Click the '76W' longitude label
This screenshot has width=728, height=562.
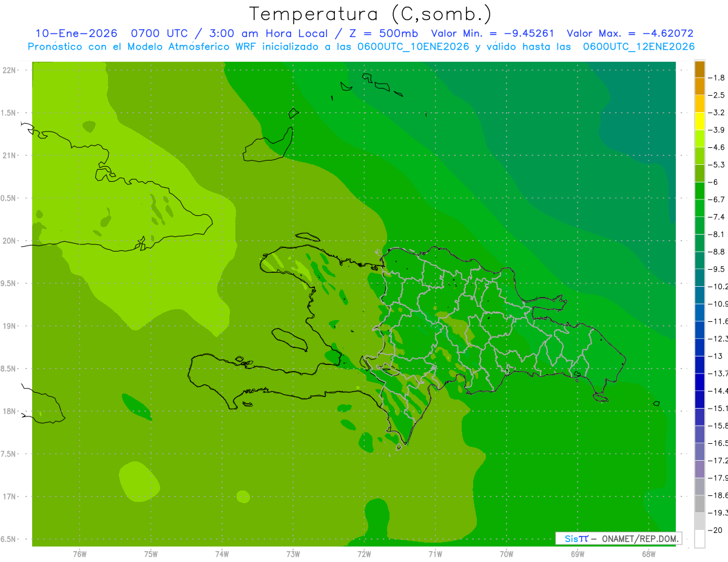pyautogui.click(x=79, y=554)
